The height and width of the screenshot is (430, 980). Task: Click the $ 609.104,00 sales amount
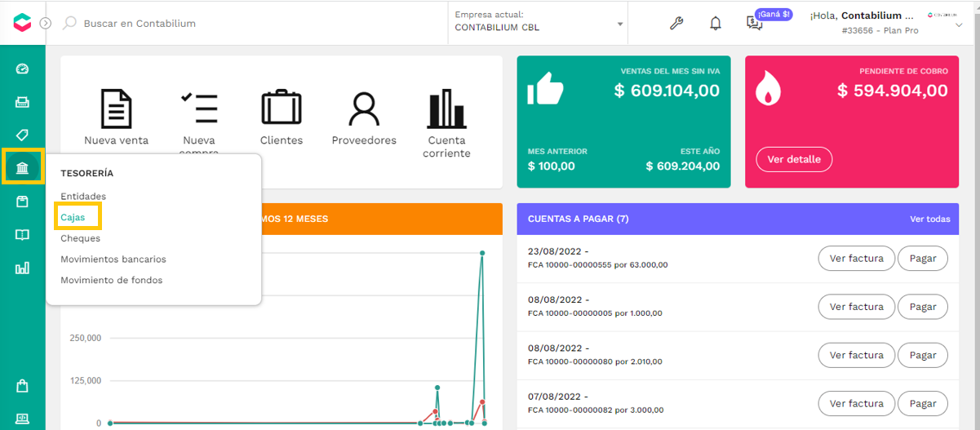[667, 91]
